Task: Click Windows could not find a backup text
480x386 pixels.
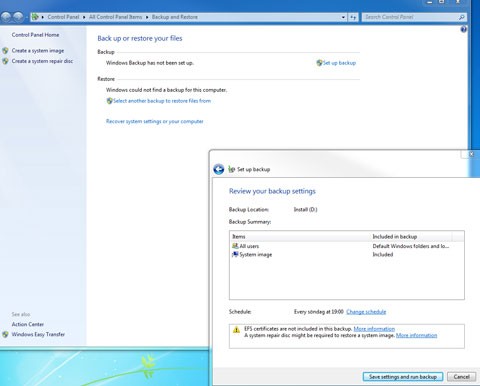Action: click(166, 90)
